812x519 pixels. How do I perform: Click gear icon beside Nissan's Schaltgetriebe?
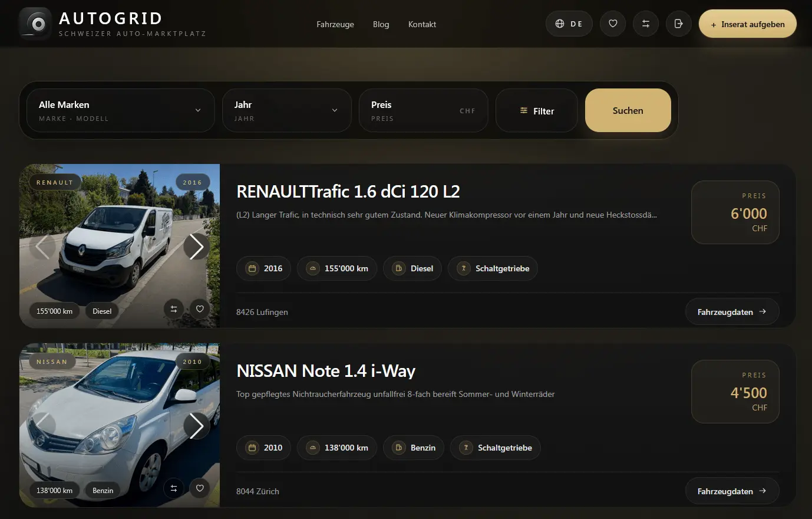[x=466, y=448]
